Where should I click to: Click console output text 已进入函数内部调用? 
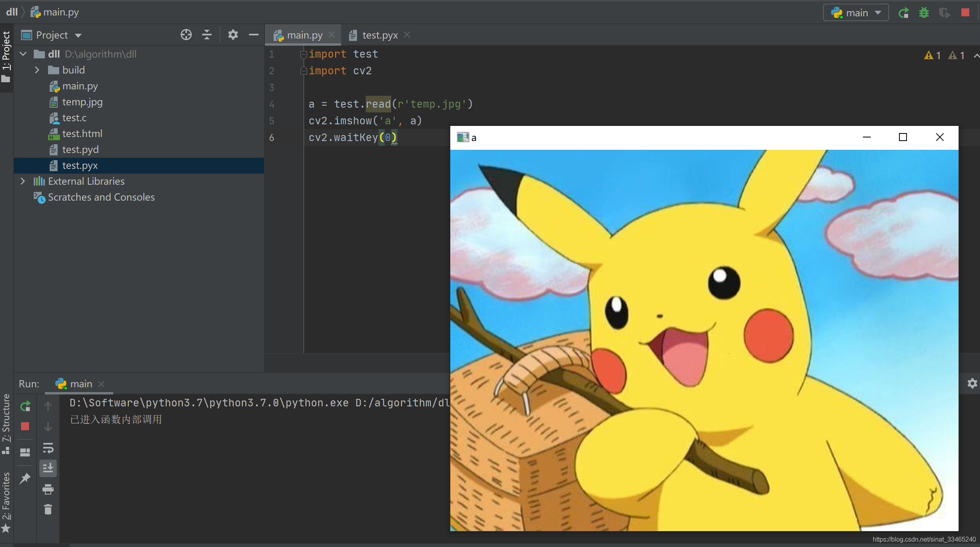[116, 419]
